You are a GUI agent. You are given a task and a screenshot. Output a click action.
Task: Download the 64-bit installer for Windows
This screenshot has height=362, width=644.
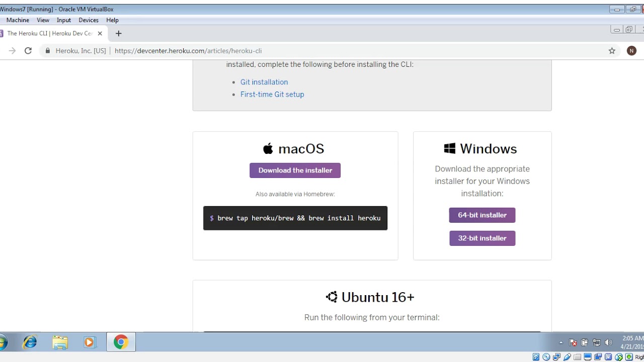click(x=482, y=215)
